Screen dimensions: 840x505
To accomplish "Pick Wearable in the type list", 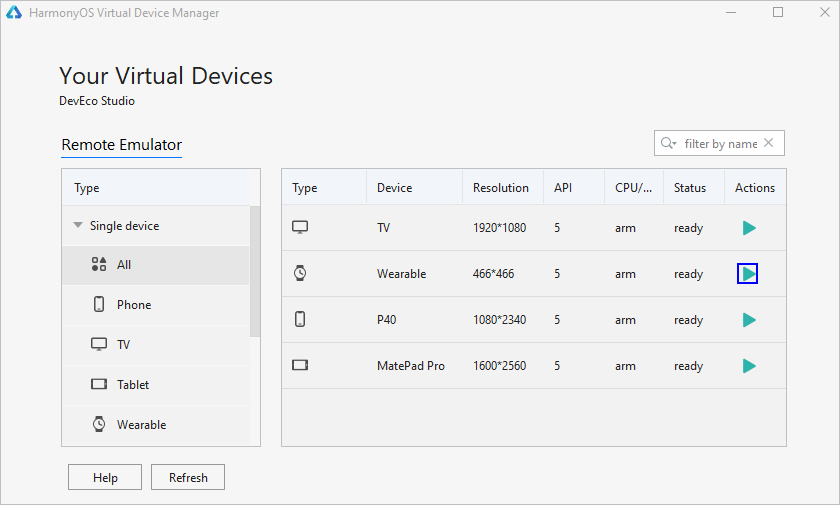I will pyautogui.click(x=141, y=425).
